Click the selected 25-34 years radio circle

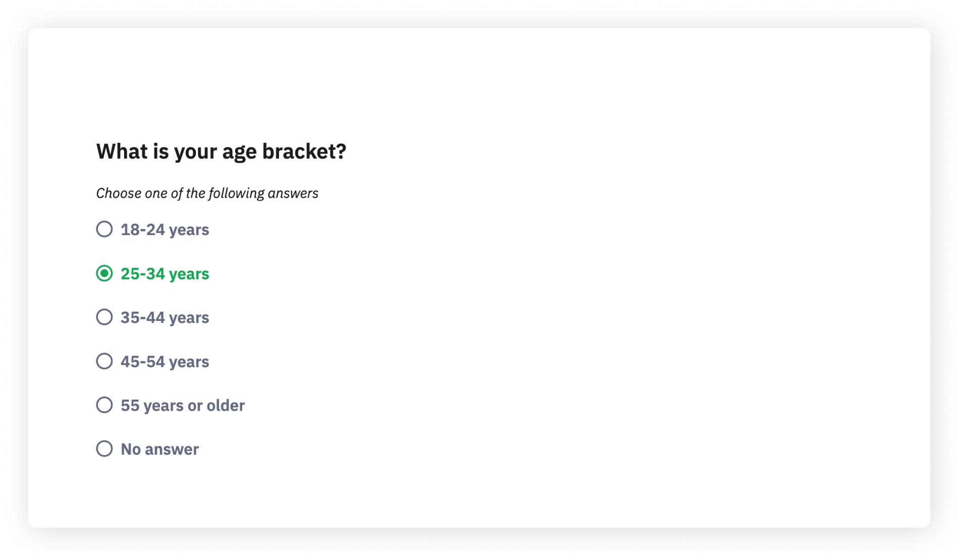(x=104, y=273)
